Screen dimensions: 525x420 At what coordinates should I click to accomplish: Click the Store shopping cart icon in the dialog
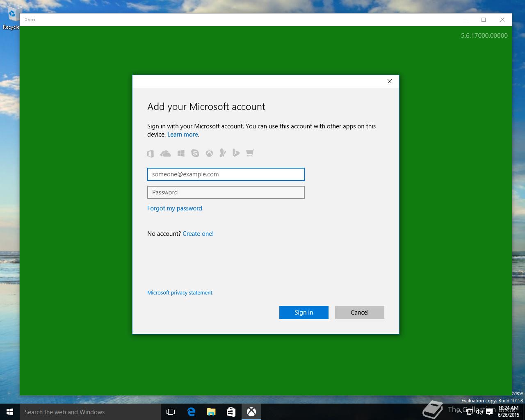[x=250, y=153]
